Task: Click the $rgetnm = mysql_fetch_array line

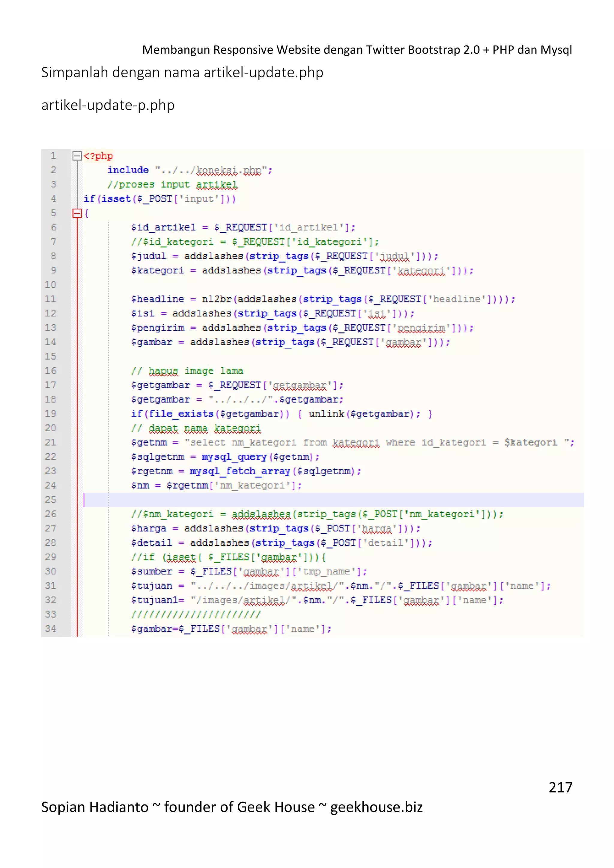Action: 246,471
